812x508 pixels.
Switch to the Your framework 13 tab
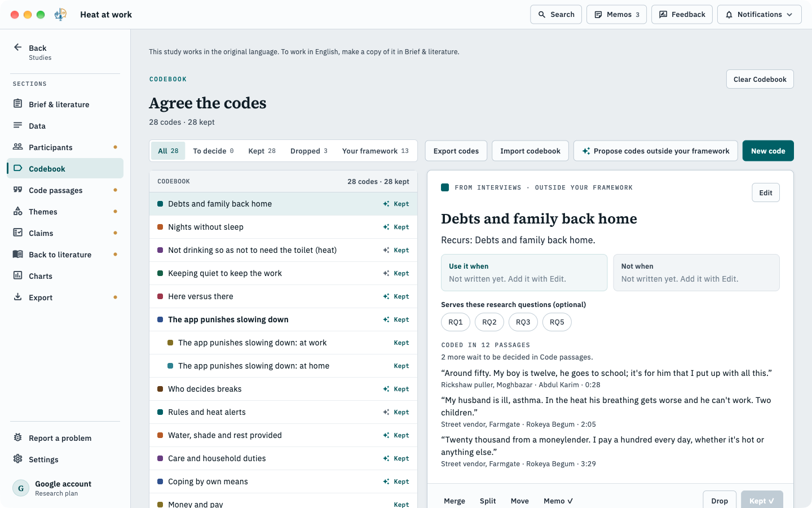point(375,151)
